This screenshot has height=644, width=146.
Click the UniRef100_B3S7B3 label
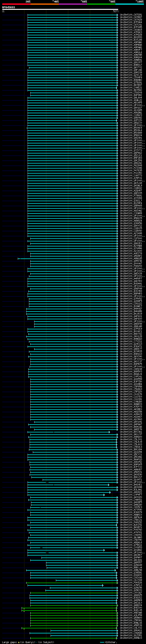pos(131,291)
